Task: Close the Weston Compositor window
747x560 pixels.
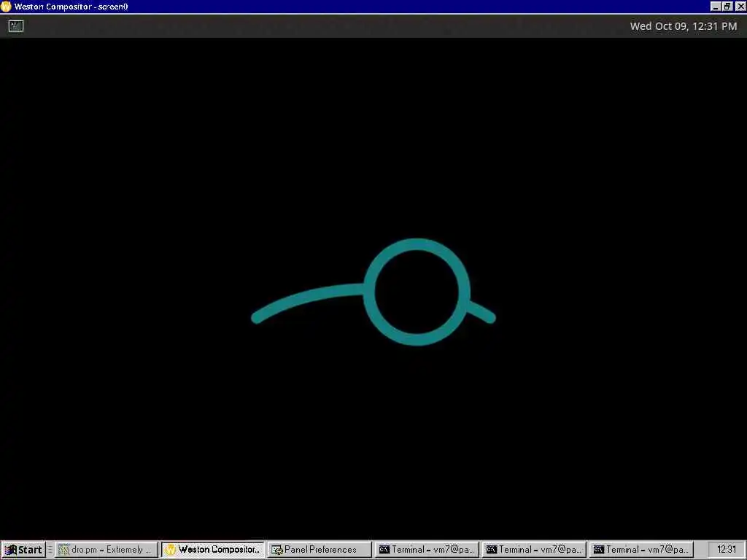Action: [x=740, y=7]
